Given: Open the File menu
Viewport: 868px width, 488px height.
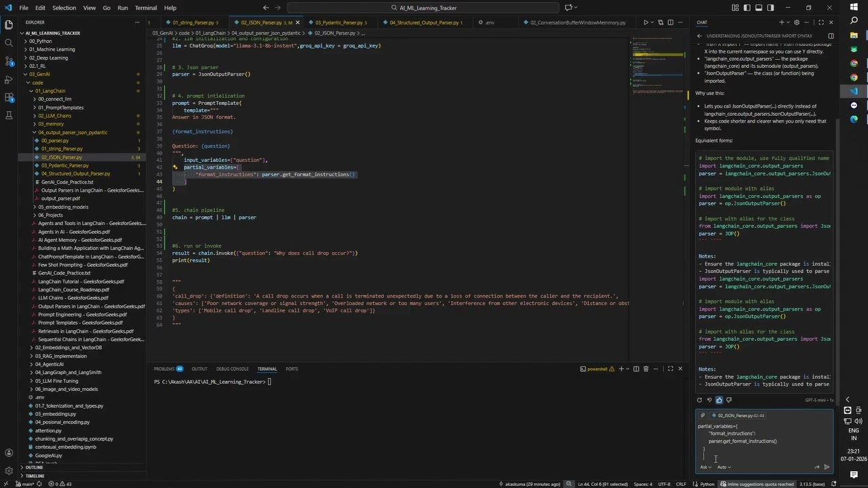Looking at the screenshot, I should [24, 8].
